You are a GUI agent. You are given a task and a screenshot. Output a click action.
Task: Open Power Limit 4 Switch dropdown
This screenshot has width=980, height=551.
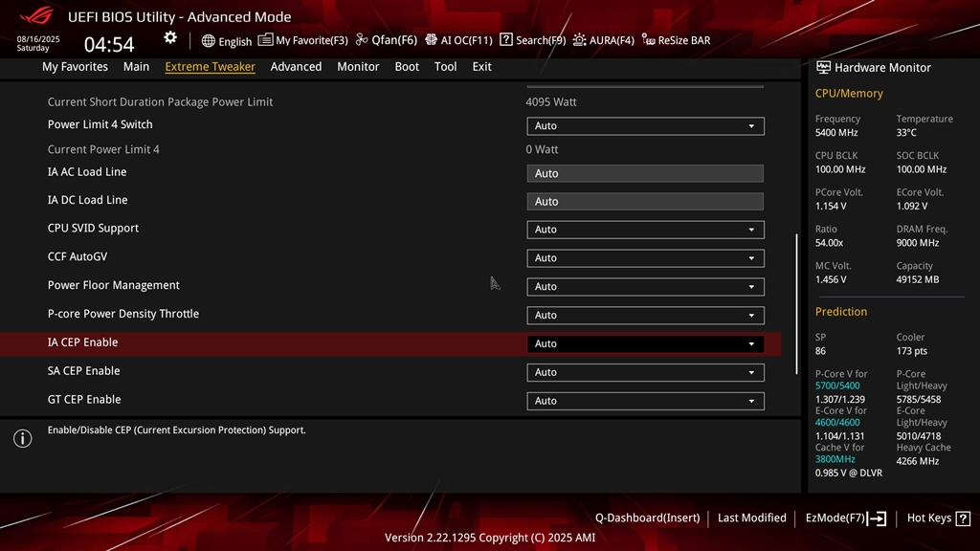tap(645, 126)
